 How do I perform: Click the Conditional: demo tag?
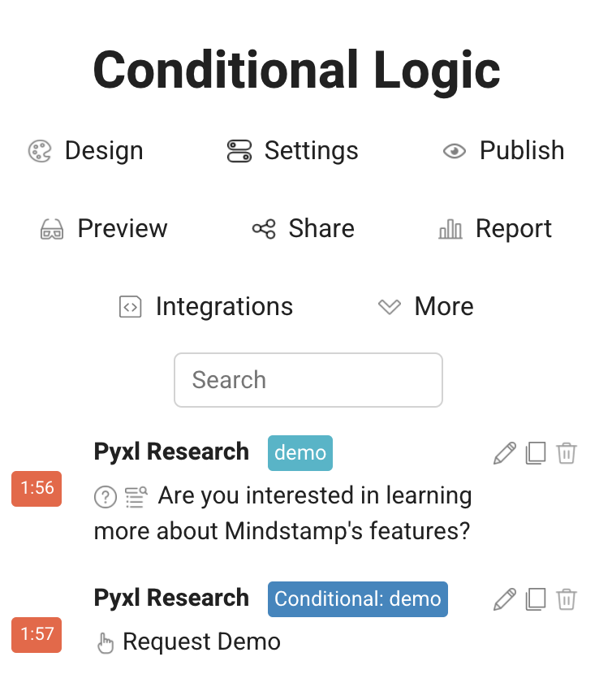tap(358, 599)
